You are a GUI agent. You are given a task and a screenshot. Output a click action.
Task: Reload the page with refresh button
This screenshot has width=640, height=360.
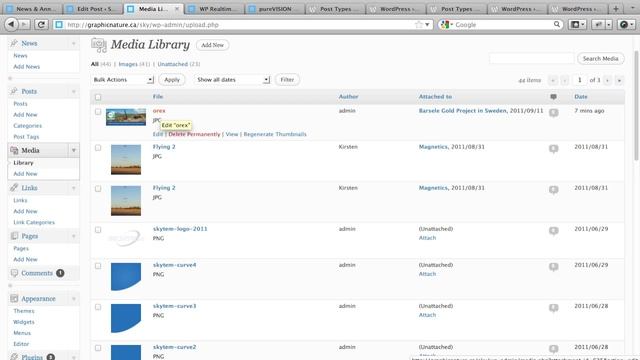[41, 24]
